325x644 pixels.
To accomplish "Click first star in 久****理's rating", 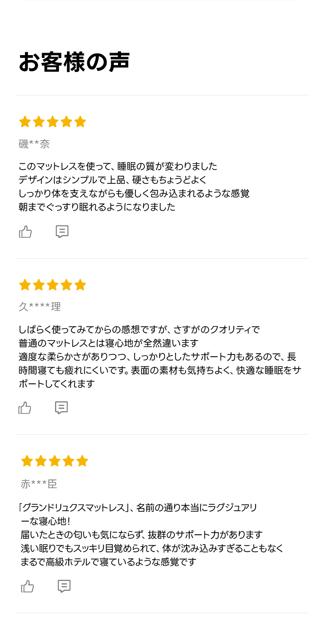I will [x=25, y=285].
